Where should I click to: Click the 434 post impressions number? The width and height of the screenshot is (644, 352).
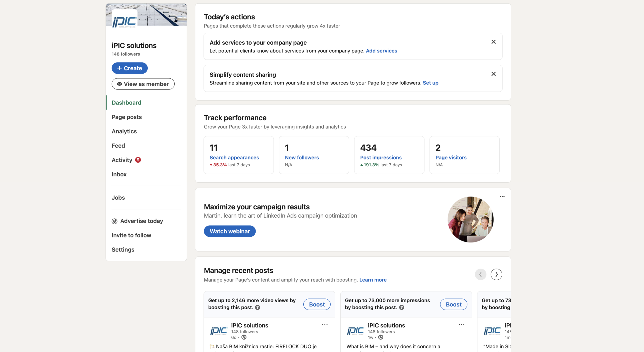[x=368, y=148]
